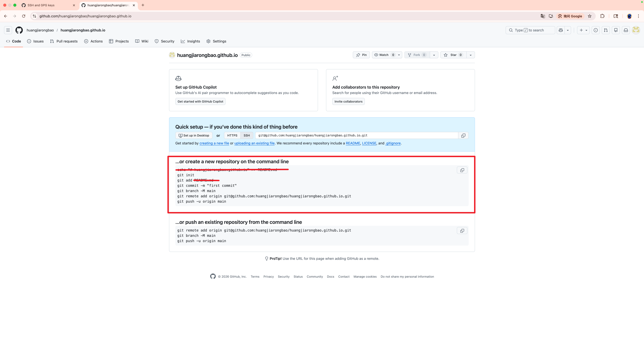
Task: Open the Actions tab
Action: click(93, 41)
